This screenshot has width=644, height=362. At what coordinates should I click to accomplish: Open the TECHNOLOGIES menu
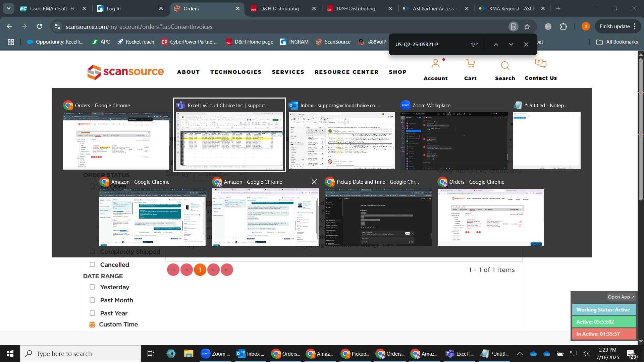[x=236, y=72]
